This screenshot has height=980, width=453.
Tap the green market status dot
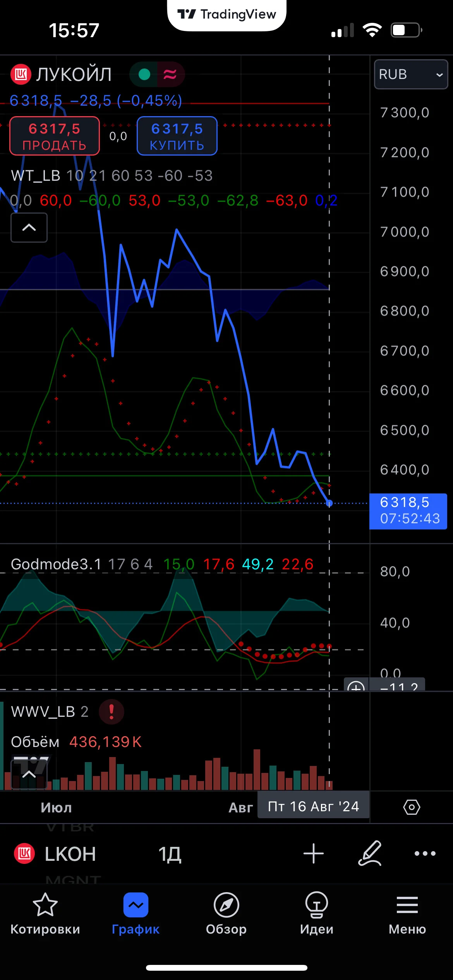tap(144, 74)
